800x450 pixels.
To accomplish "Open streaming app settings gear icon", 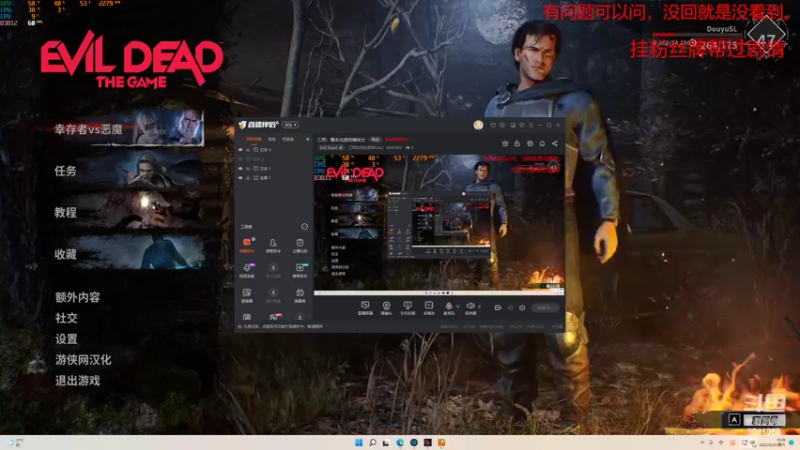I will pos(522,308).
